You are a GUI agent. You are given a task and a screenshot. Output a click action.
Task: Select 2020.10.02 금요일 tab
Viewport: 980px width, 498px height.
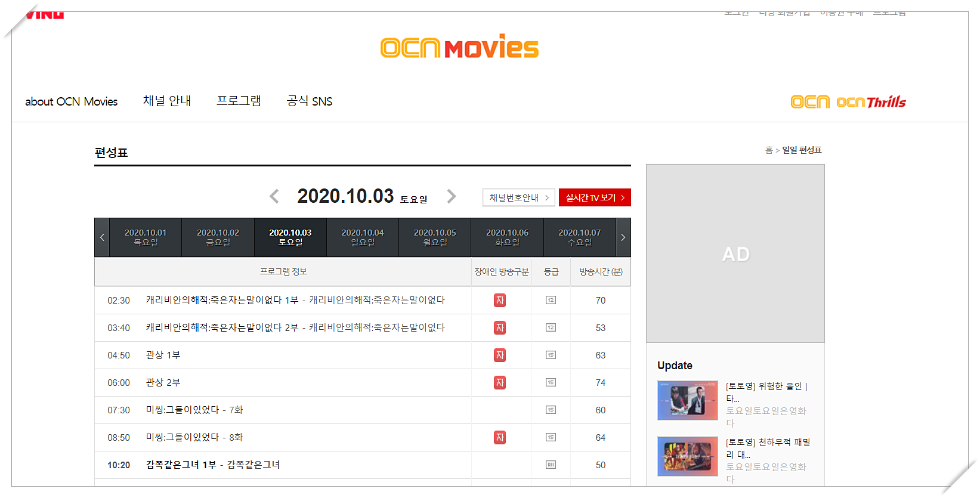(x=218, y=237)
